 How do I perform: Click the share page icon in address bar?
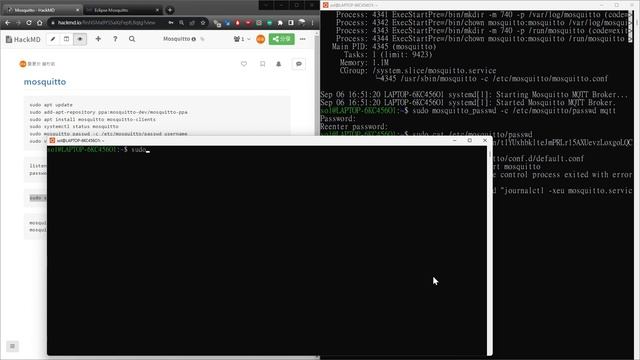[192, 22]
